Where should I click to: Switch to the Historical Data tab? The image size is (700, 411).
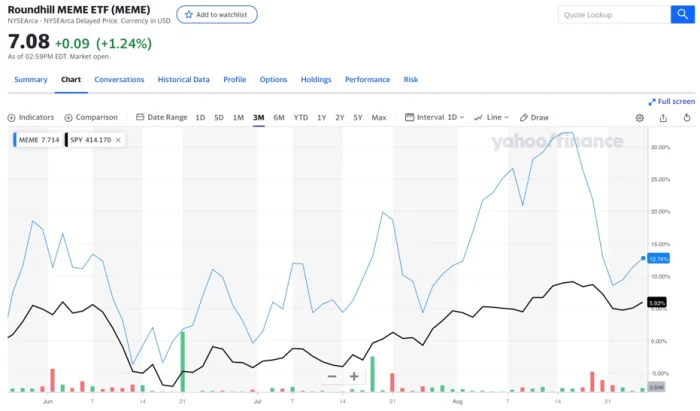click(x=183, y=80)
